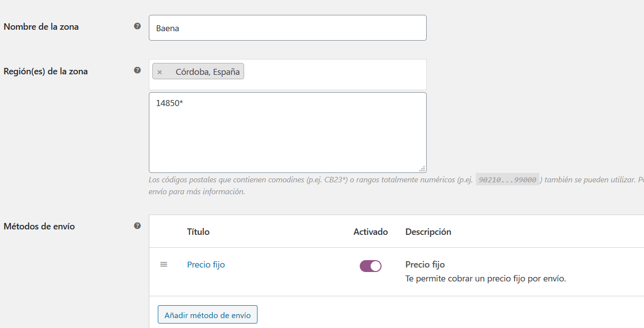Image resolution: width=644 pixels, height=328 pixels.
Task: Click the 90210...99000 code example
Action: tap(507, 180)
